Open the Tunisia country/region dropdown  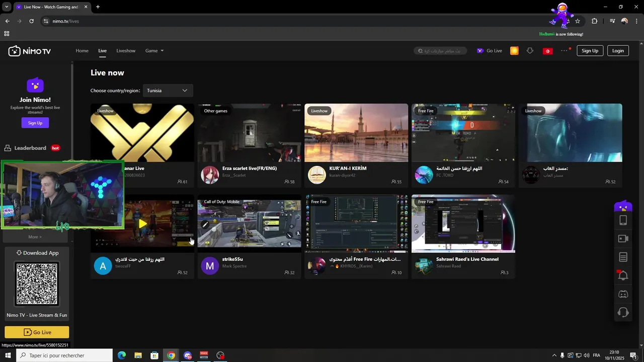pyautogui.click(x=168, y=90)
